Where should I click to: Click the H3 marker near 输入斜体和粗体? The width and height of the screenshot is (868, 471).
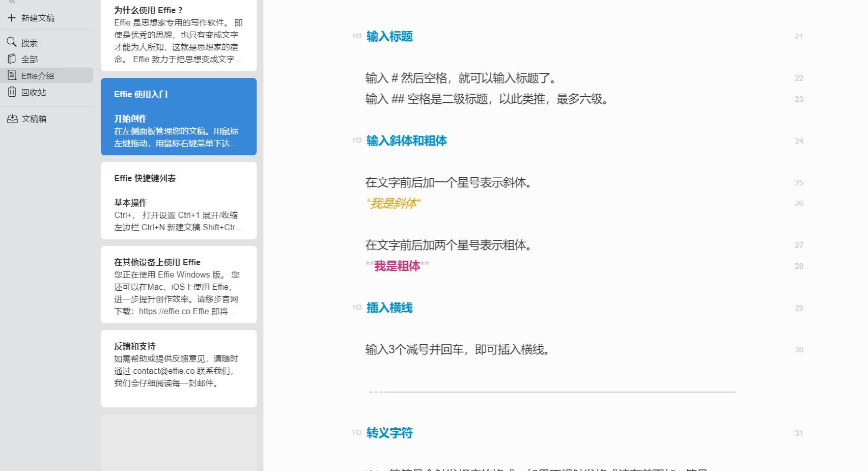pyautogui.click(x=356, y=141)
